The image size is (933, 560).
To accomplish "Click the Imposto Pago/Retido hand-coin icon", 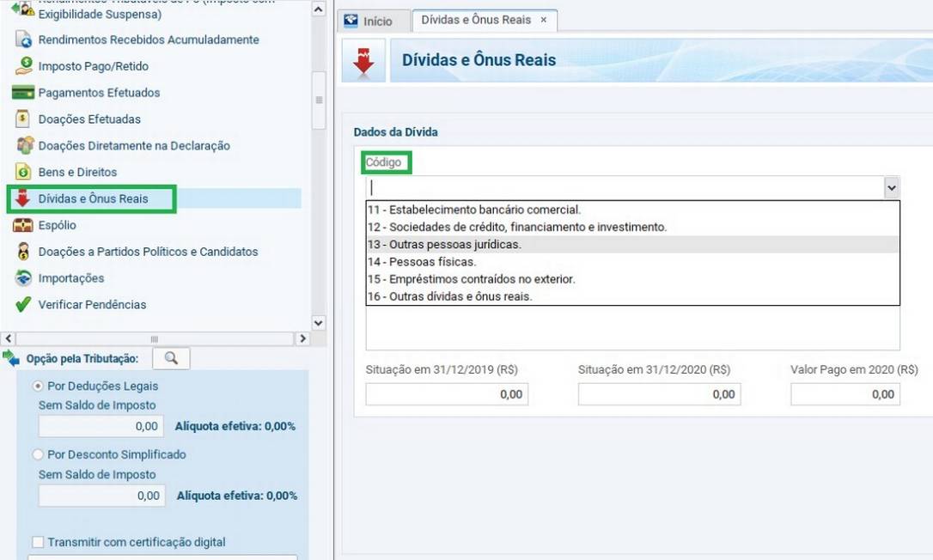I will 23,66.
